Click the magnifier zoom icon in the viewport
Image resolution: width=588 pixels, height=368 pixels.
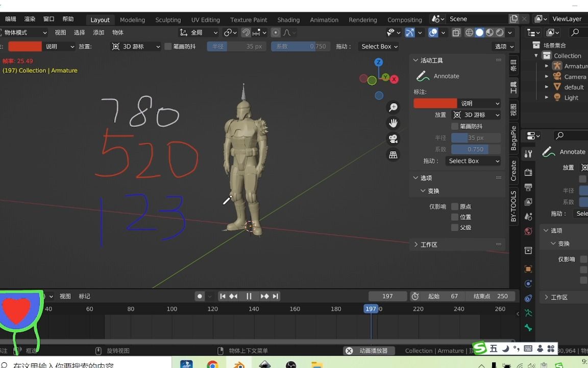tap(393, 107)
